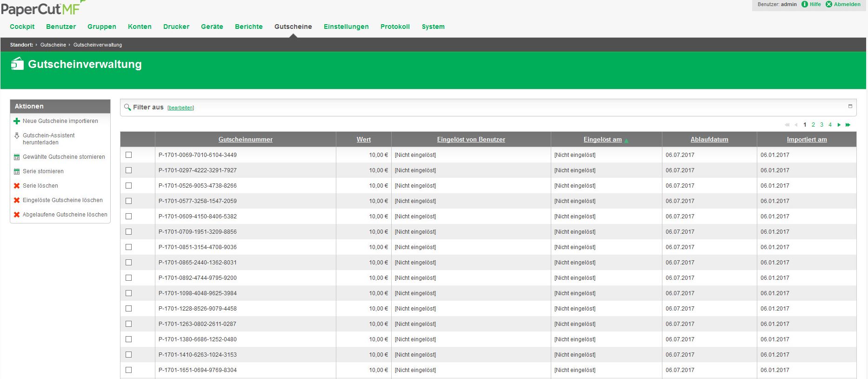868x379 pixels.
Task: Go to the next page arrow
Action: (x=839, y=125)
